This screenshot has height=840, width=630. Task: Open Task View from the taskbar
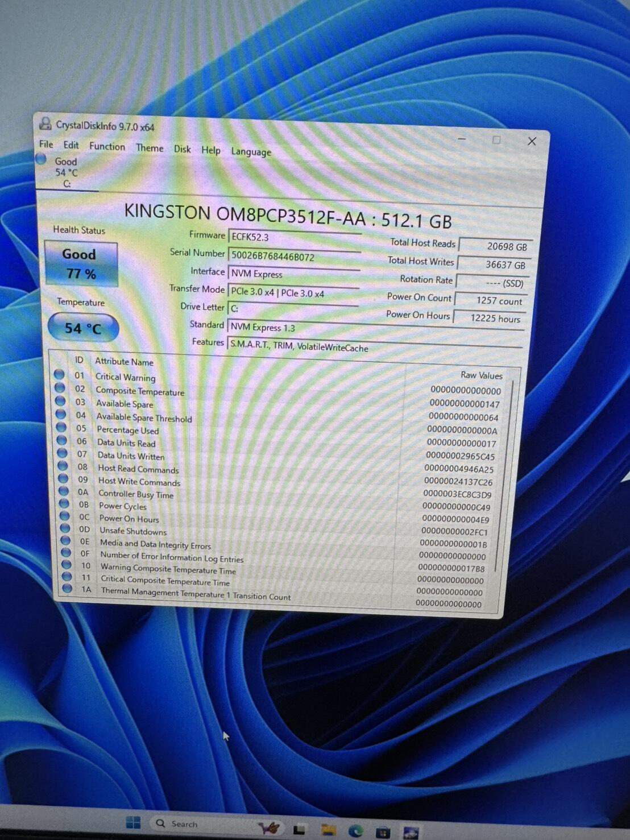point(299,830)
